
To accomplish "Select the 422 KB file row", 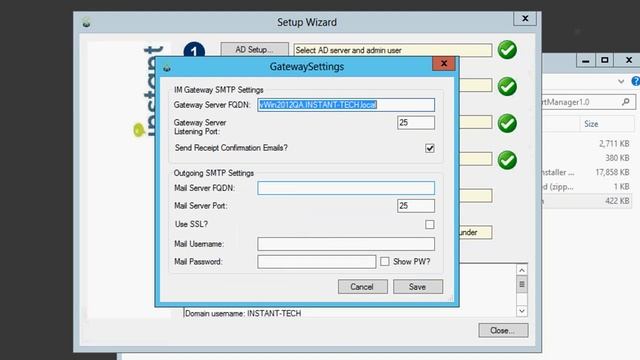I will 588,201.
